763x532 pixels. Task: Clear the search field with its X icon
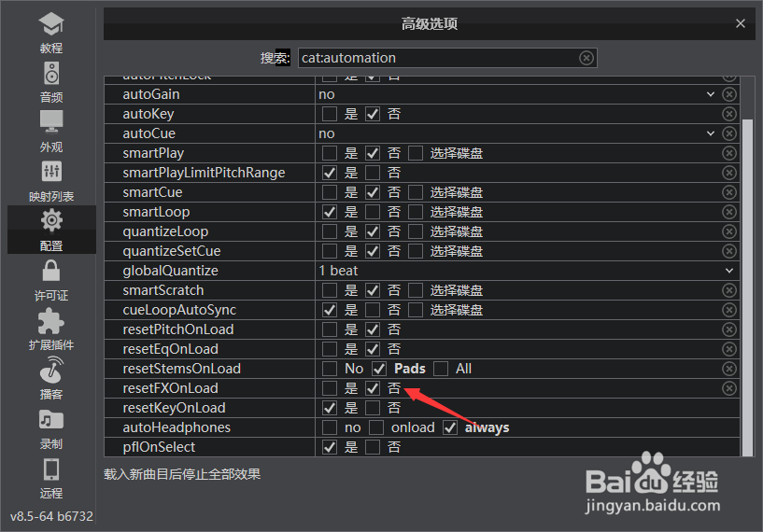pos(586,58)
